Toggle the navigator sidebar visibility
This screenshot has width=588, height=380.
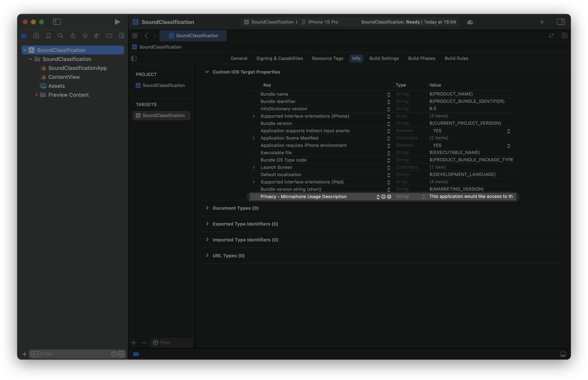57,22
